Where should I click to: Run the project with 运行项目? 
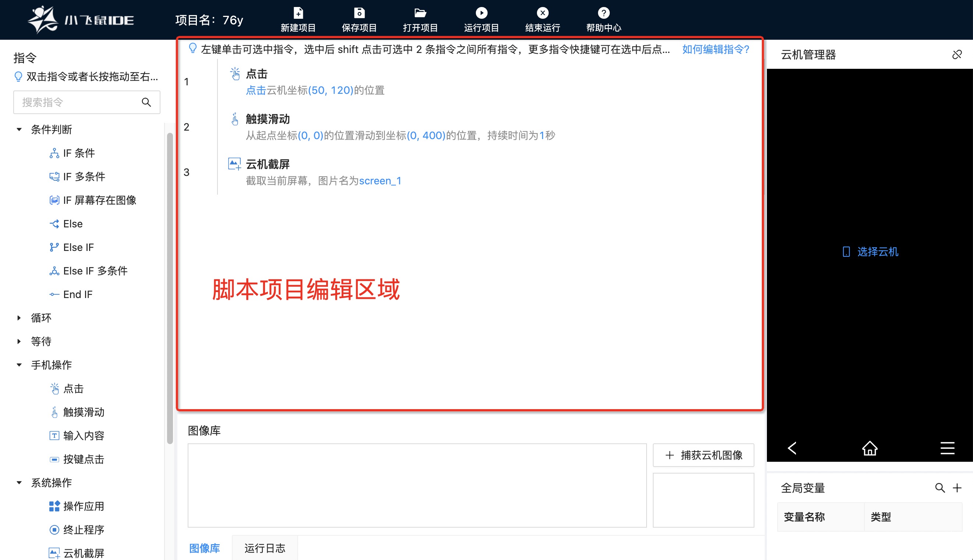coord(481,13)
